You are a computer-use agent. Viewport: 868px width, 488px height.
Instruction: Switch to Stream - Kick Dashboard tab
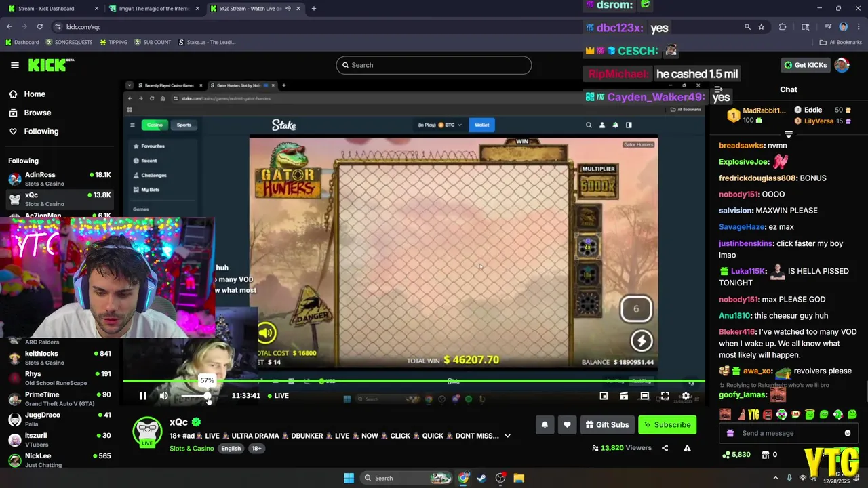pos(52,9)
